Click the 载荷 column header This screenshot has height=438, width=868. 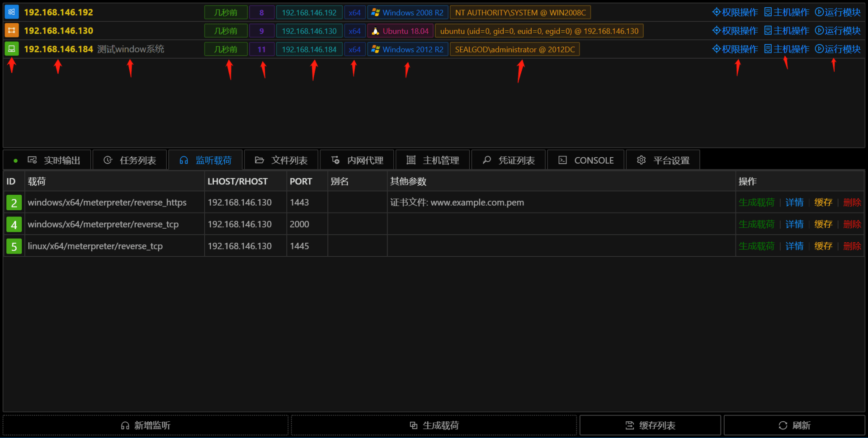[114, 181]
